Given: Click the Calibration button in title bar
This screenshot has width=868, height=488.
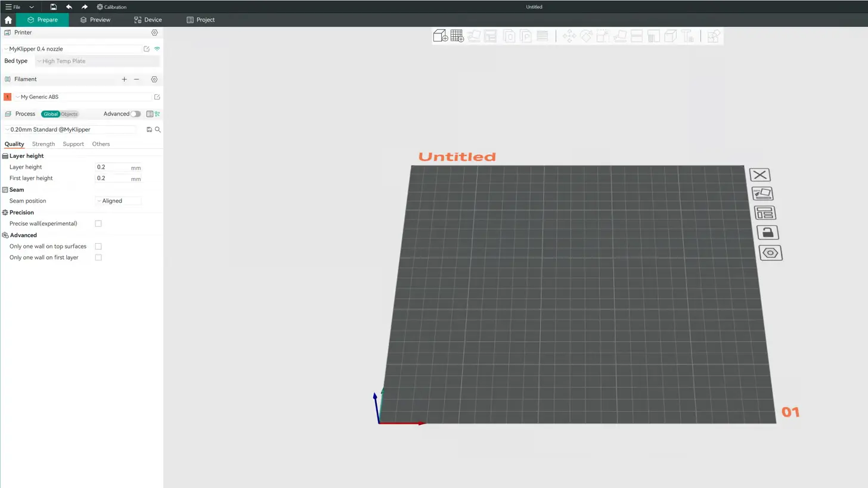Looking at the screenshot, I should (111, 7).
